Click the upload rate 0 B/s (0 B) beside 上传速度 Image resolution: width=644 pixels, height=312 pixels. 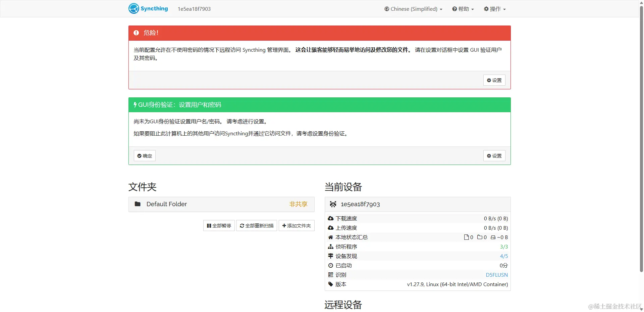(496, 228)
